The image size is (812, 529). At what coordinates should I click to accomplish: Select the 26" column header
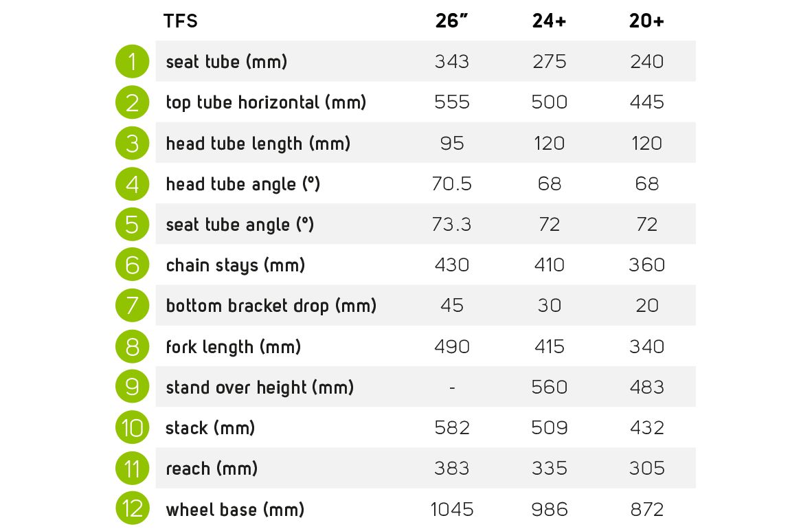(451, 21)
